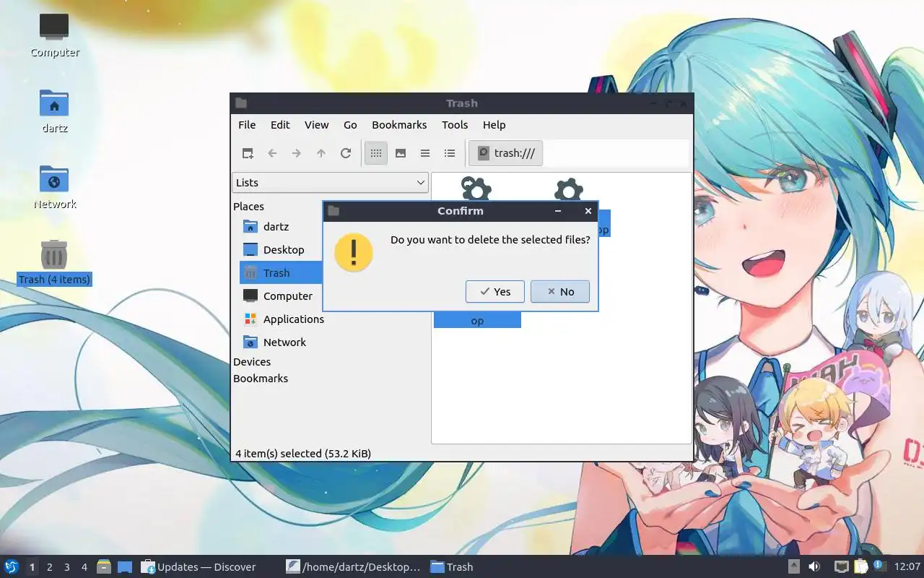Switch to detailed list view mode
This screenshot has height=578, width=924.
pos(450,153)
